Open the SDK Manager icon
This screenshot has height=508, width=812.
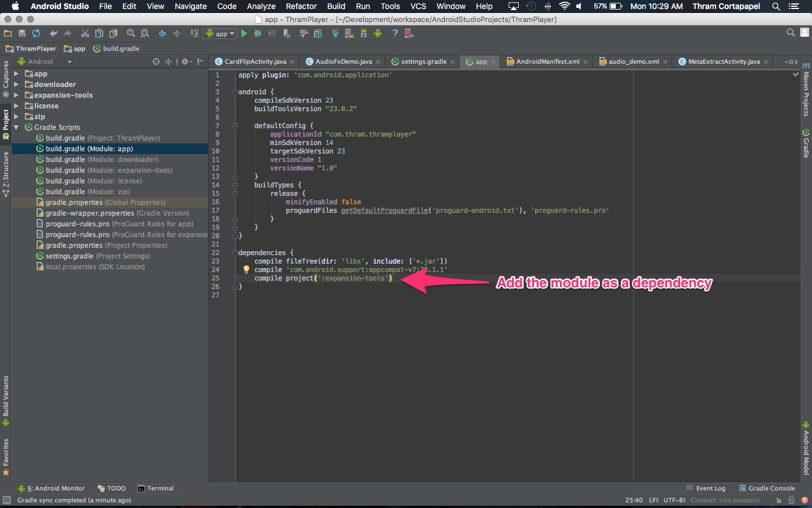click(x=364, y=33)
